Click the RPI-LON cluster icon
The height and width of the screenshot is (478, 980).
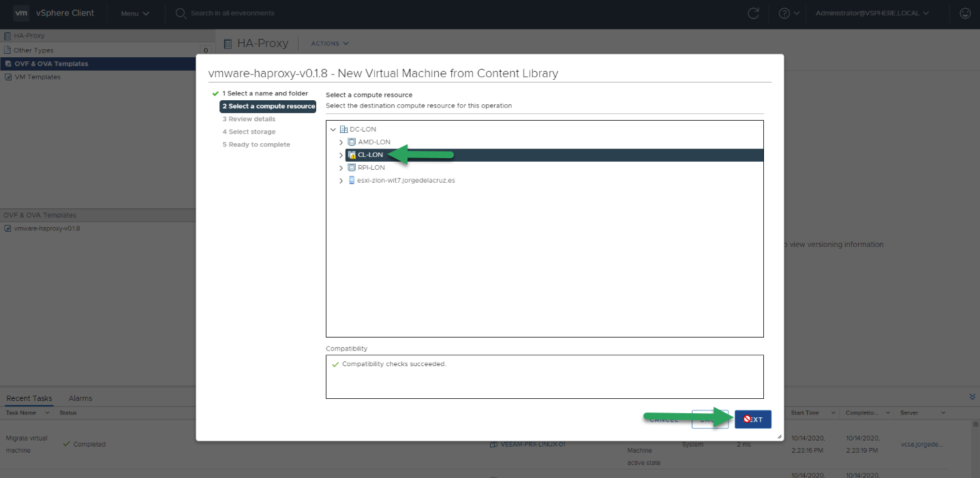pos(352,168)
